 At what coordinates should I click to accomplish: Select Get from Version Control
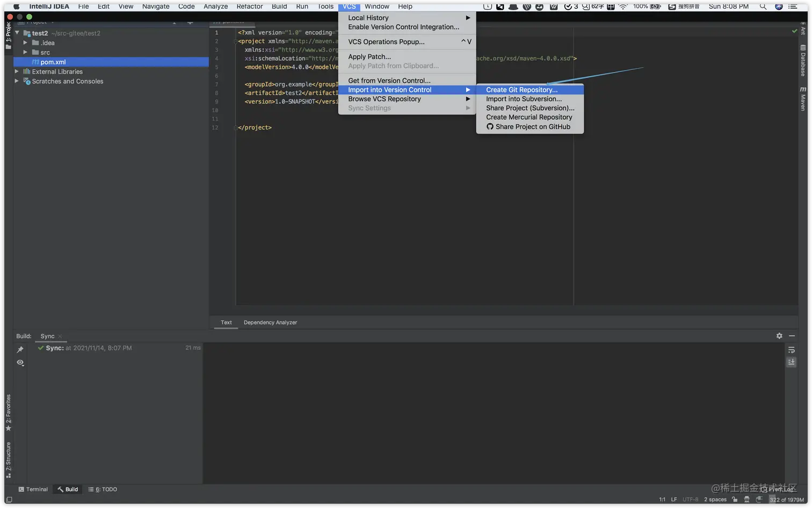pos(407,81)
